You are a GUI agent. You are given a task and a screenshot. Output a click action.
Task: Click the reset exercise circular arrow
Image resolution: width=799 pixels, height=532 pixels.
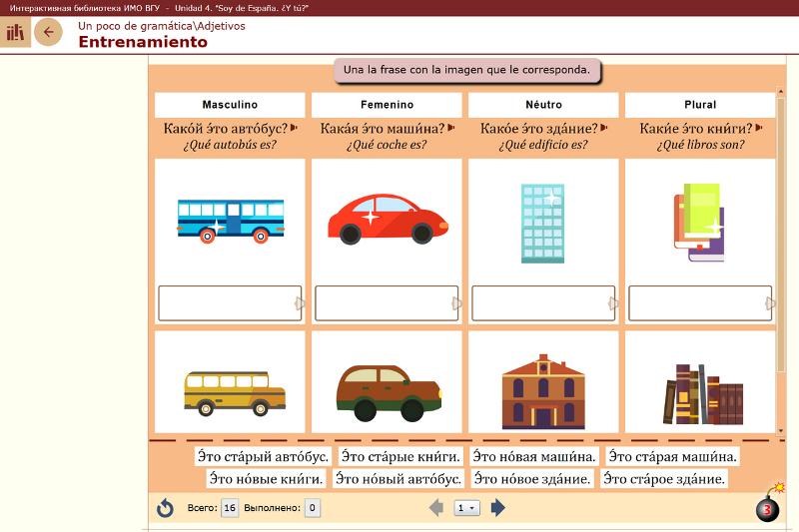[x=165, y=508]
